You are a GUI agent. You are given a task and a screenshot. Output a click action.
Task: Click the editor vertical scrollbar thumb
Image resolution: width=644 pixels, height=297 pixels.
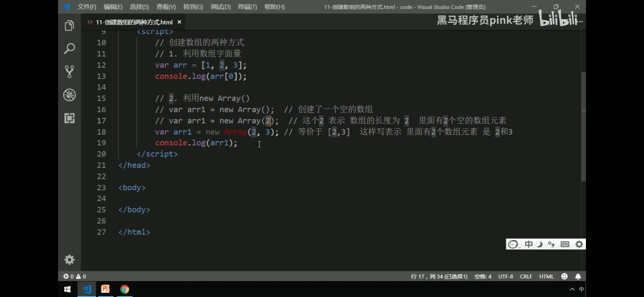coord(583,127)
